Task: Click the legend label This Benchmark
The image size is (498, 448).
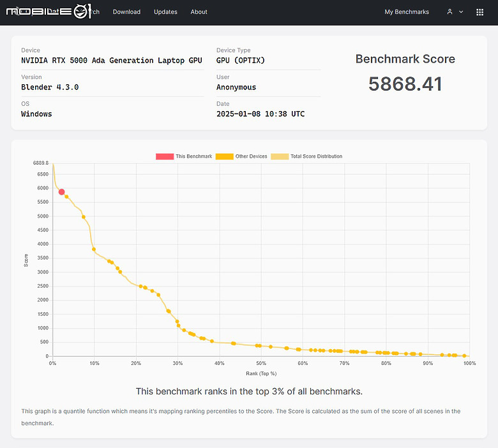Action: coord(193,156)
